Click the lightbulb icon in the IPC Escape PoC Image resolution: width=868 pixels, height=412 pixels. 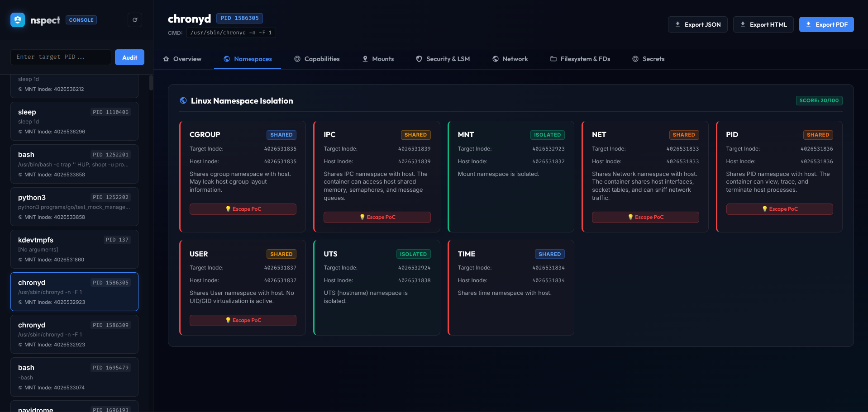click(362, 217)
